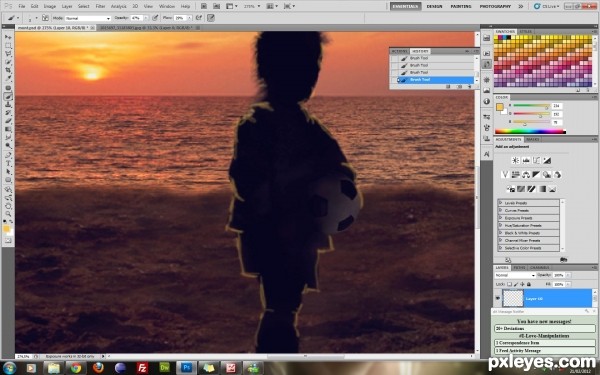Viewport: 600px width, 375px height.
Task: Select the Type tool in the toolbox
Action: coord(8,163)
